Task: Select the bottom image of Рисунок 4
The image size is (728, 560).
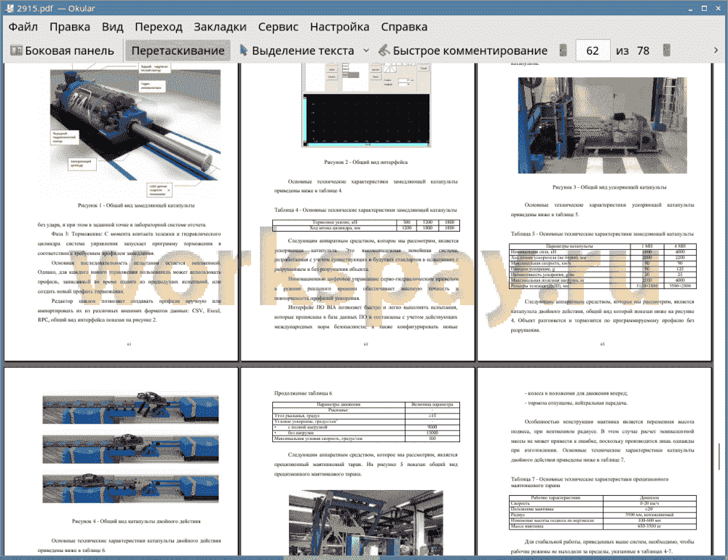Action: (x=130, y=488)
